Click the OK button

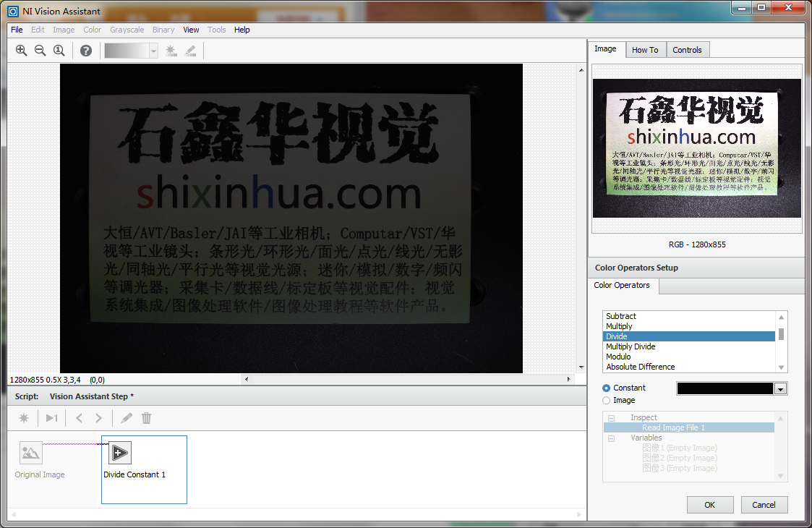pyautogui.click(x=710, y=505)
